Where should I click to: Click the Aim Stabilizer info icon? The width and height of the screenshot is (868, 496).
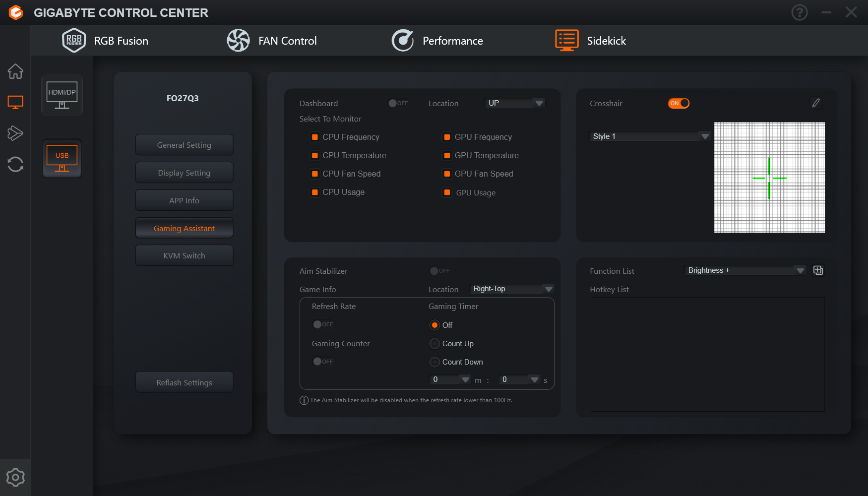coord(304,400)
